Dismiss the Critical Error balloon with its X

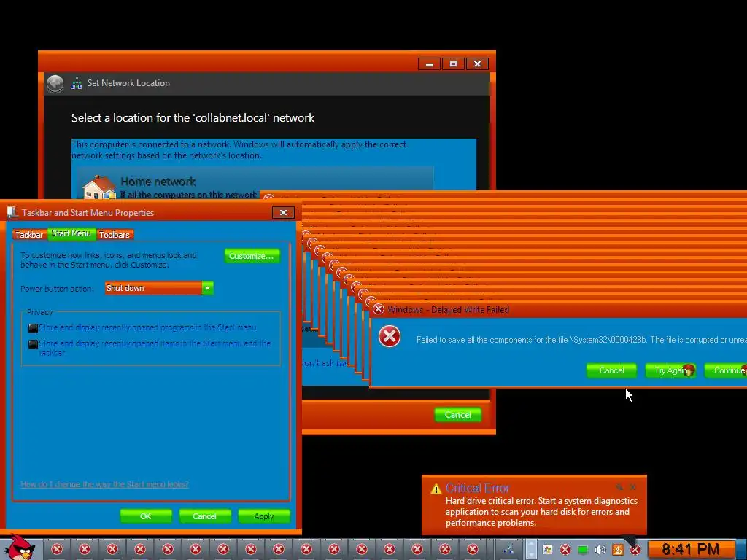[x=632, y=486]
